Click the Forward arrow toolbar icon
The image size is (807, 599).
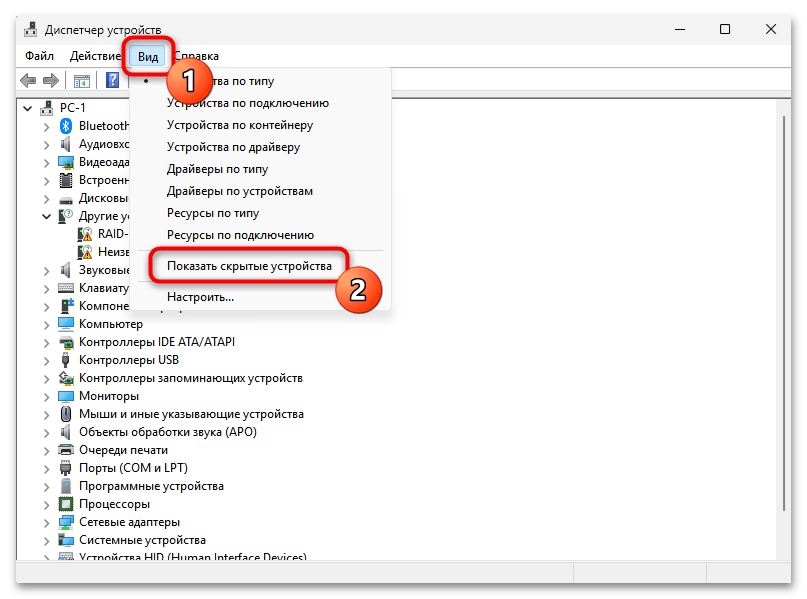tap(50, 80)
